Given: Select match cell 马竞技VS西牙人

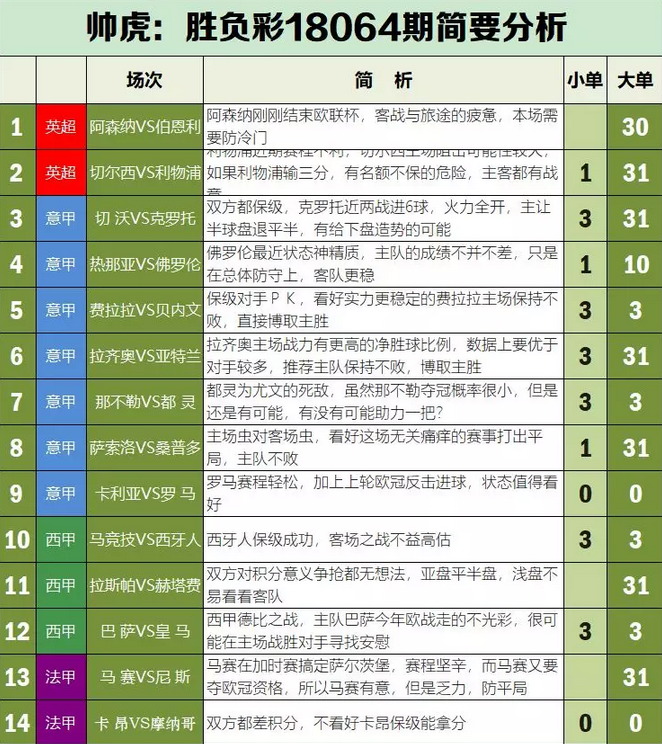Looking at the screenshot, I should [x=145, y=539].
